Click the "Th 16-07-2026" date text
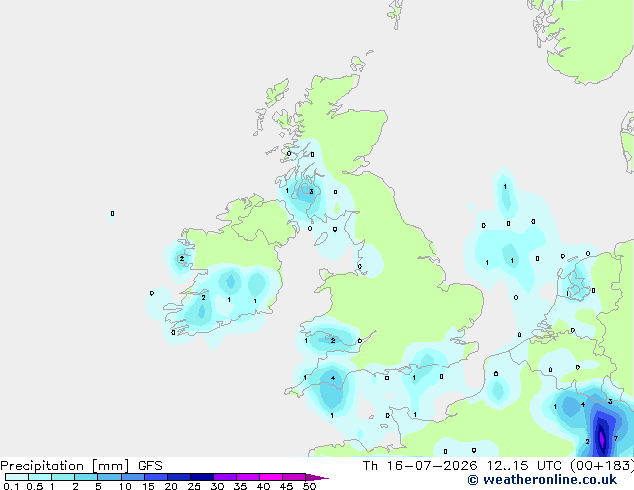This screenshot has width=634, height=490. pyautogui.click(x=420, y=466)
